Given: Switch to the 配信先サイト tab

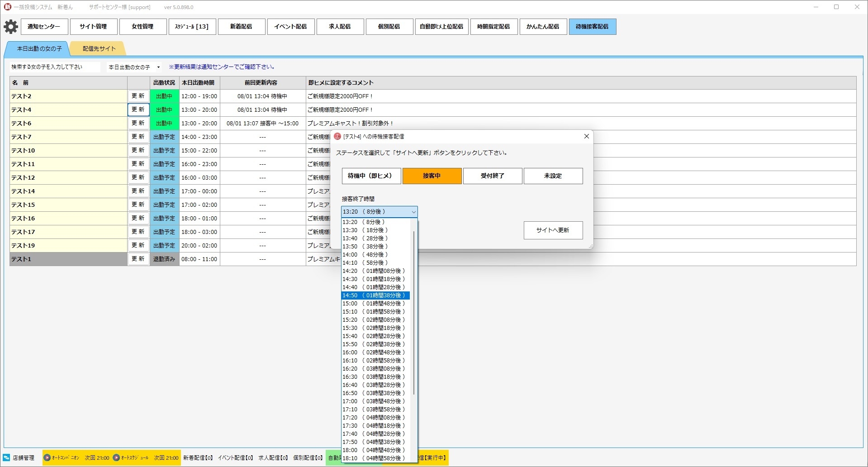Looking at the screenshot, I should coord(99,49).
